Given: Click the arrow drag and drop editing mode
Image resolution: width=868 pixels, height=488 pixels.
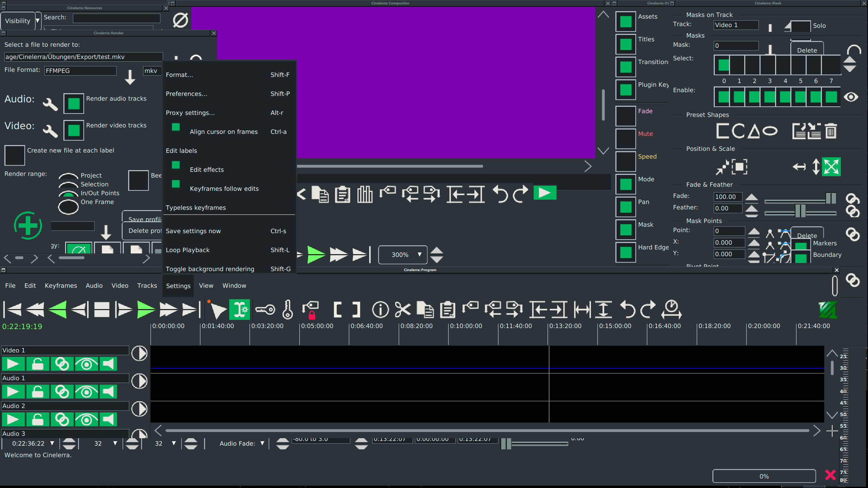Looking at the screenshot, I should point(218,309).
